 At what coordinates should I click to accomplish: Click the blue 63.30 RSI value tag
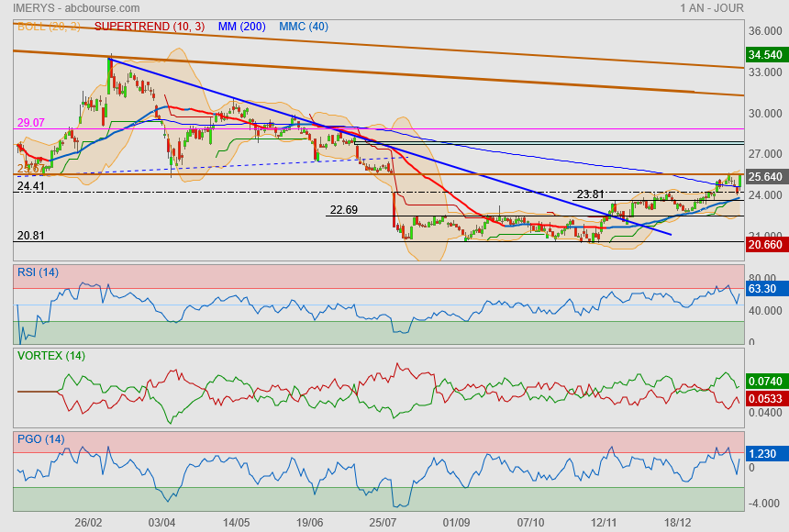(763, 289)
